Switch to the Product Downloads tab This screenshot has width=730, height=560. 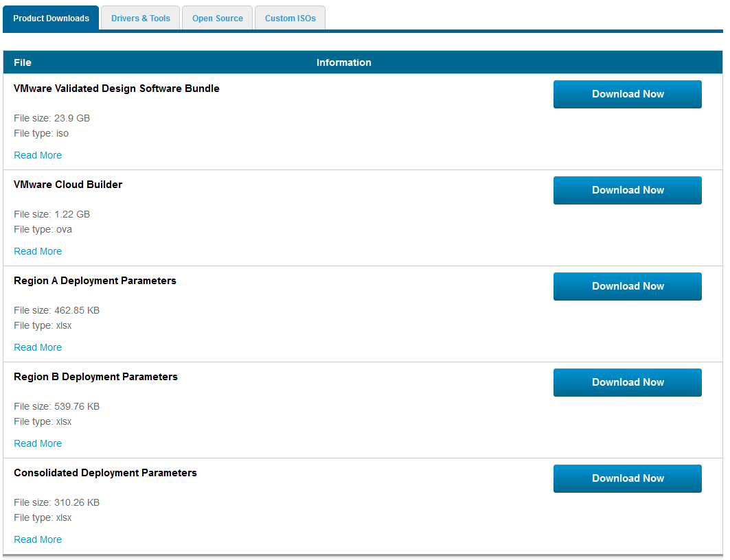click(51, 18)
